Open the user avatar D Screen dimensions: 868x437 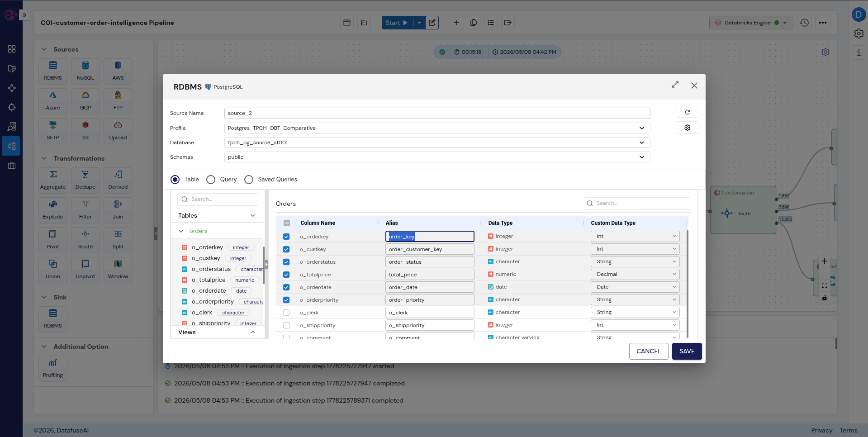point(859,14)
